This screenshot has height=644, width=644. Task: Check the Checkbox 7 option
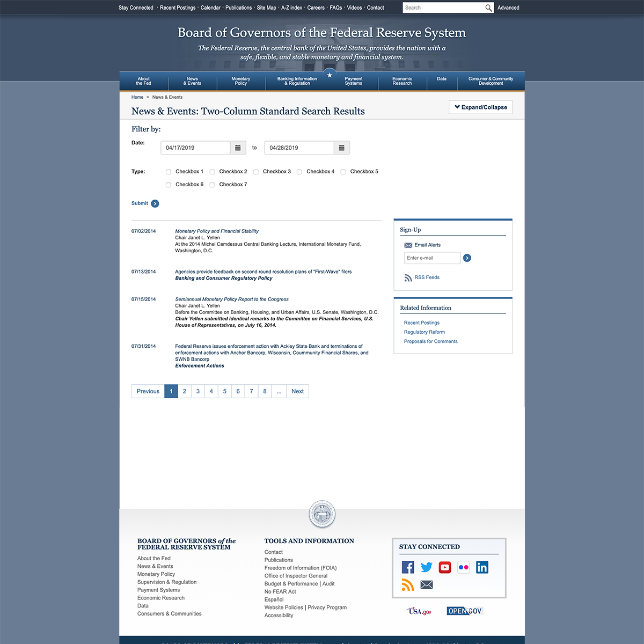pyautogui.click(x=212, y=185)
